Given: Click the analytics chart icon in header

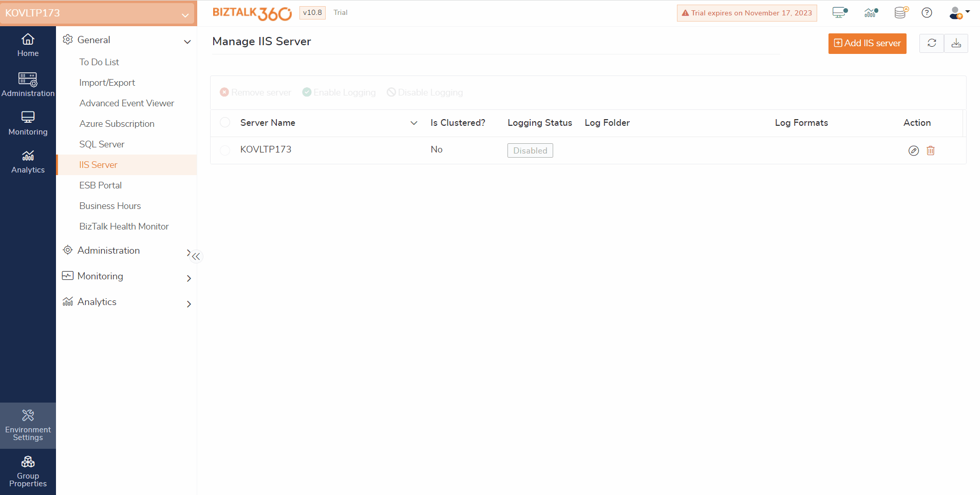Looking at the screenshot, I should coord(871,13).
